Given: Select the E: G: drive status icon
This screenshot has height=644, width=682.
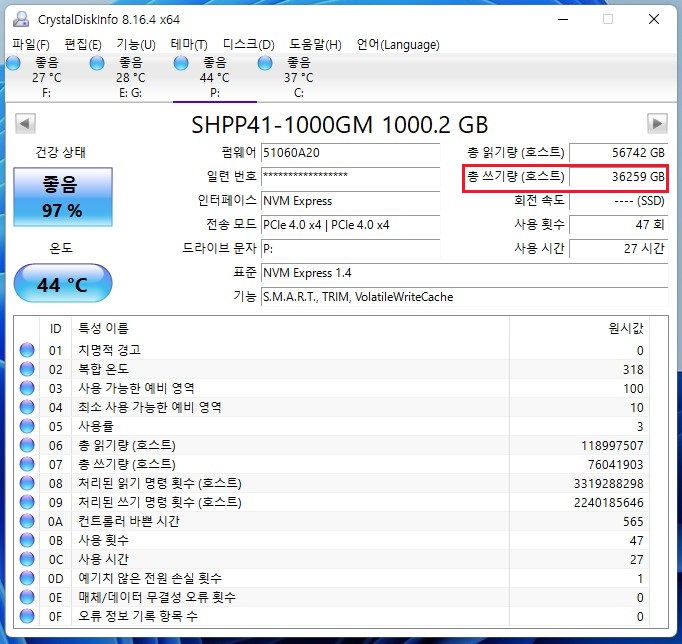Looking at the screenshot, I should [97, 63].
